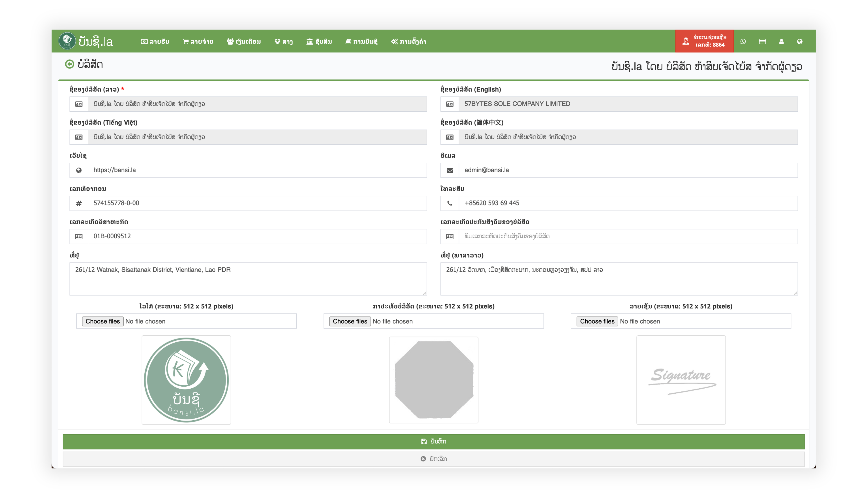Click the bansi.la logo preview thumbnail
This screenshot has height=498, width=868.
click(x=186, y=380)
